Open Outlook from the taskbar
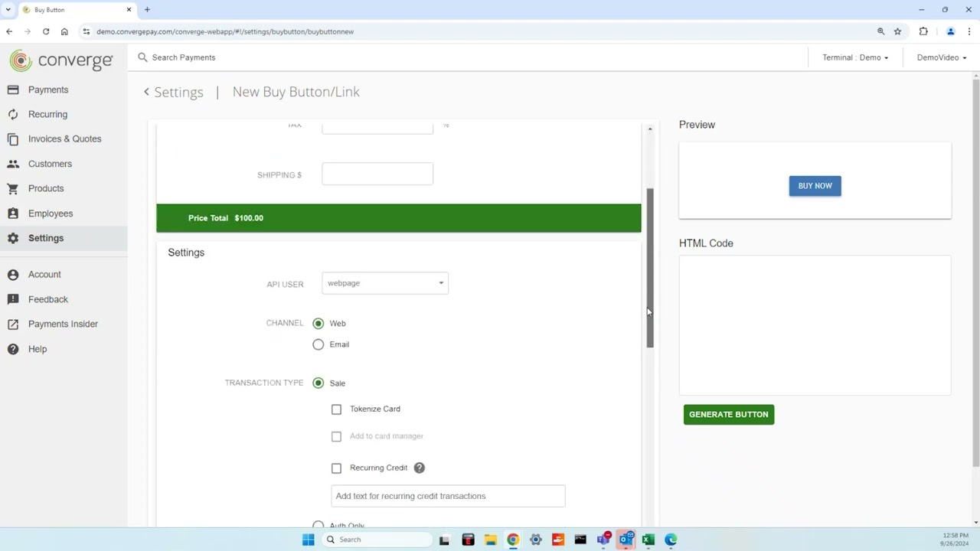The height and width of the screenshot is (551, 980). pos(626,540)
